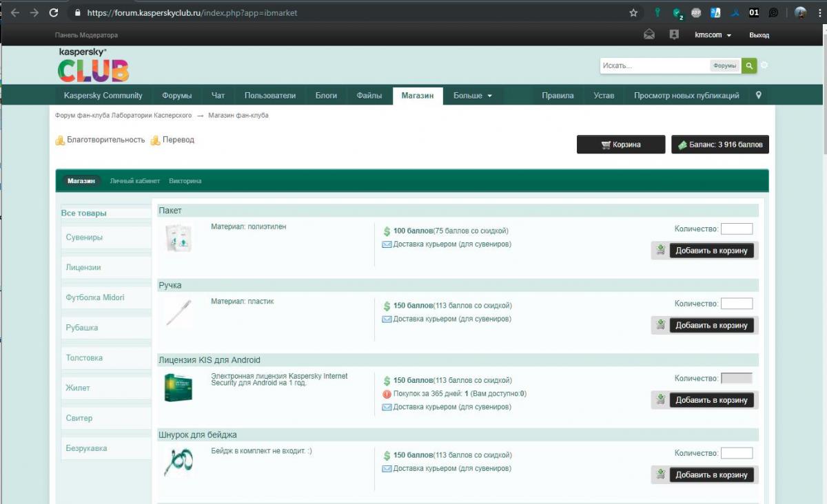Click the green search magnifier button
This screenshot has height=504, width=827.
click(749, 65)
